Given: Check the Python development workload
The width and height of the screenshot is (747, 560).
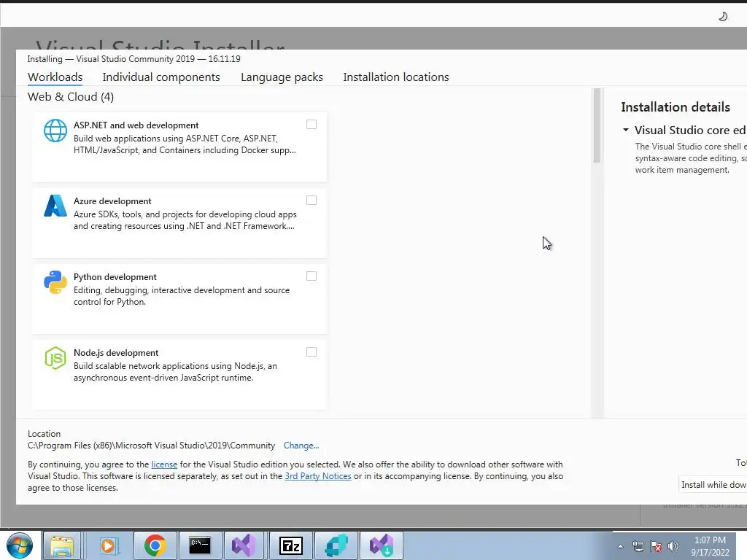Looking at the screenshot, I should [x=311, y=276].
